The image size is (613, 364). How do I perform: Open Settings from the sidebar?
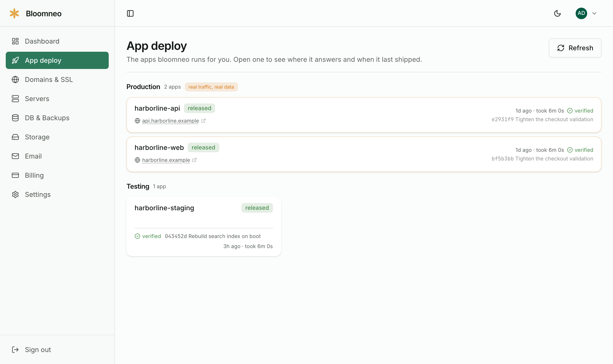(57, 194)
